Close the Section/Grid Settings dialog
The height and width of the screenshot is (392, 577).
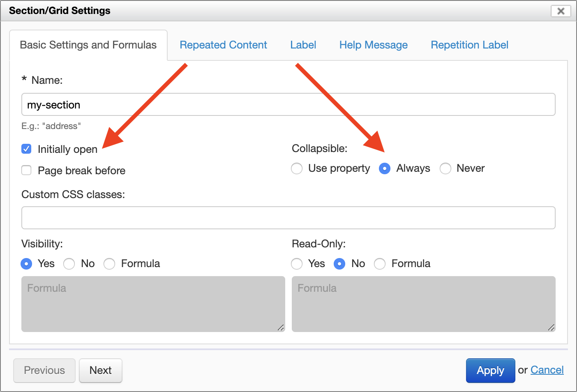pos(561,11)
